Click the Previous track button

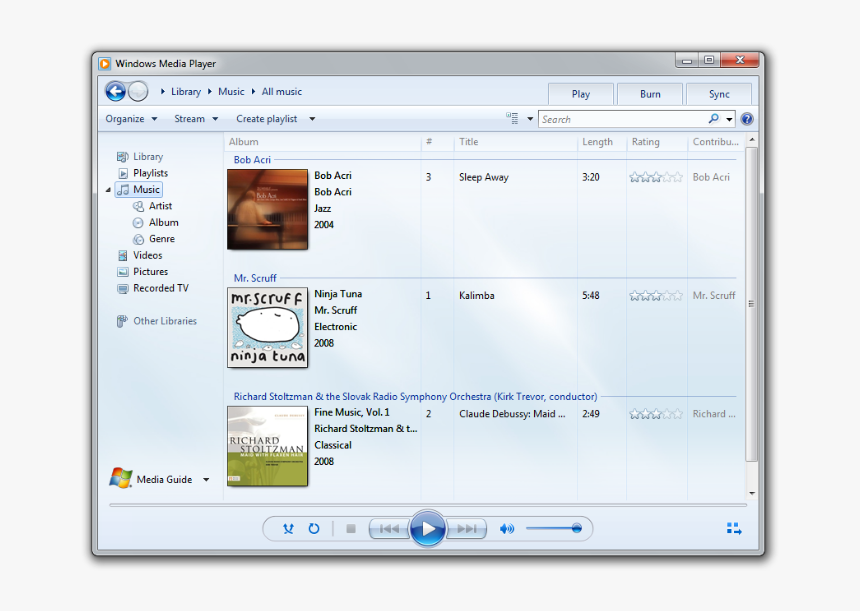[389, 529]
